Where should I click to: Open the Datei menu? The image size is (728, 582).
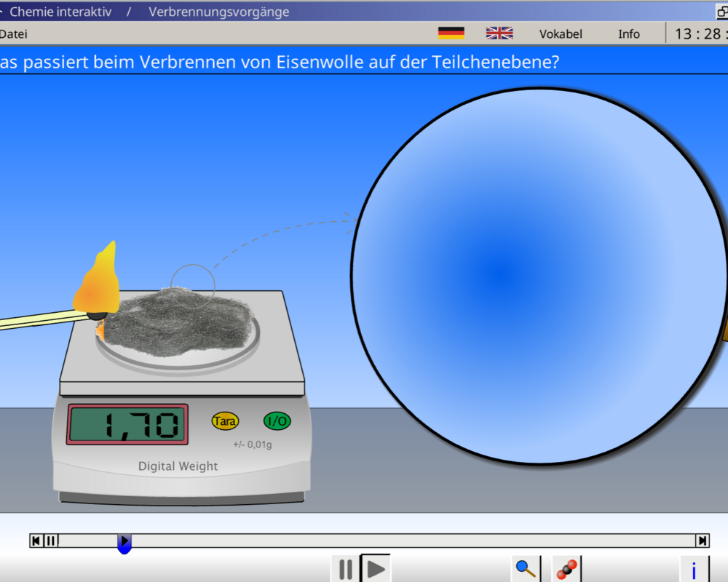pyautogui.click(x=13, y=34)
